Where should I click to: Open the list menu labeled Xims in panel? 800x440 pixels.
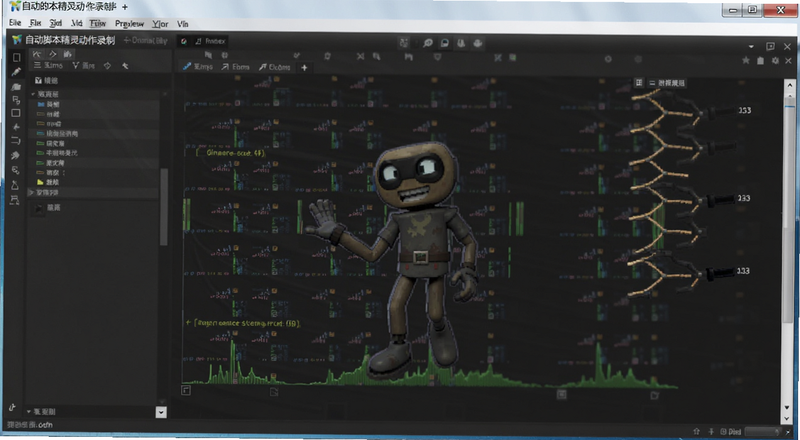point(48,66)
